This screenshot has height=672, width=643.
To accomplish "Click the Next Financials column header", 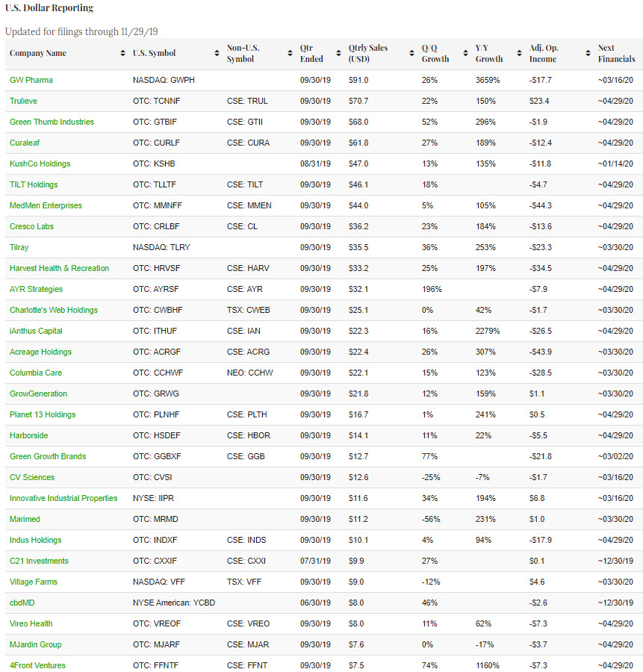I will point(616,54).
